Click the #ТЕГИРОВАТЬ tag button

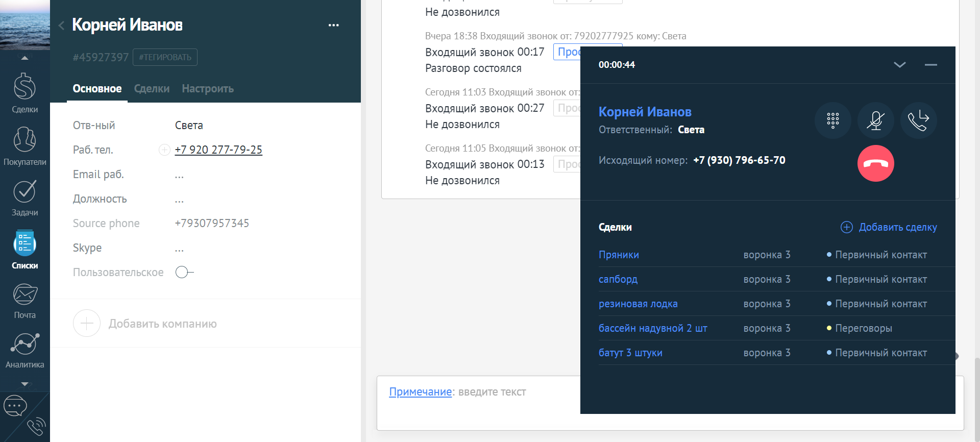coord(165,57)
